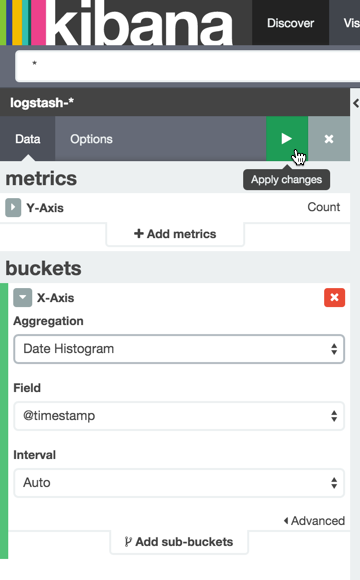
Task: Click the X-Axis bucket label
Action: pos(55,298)
